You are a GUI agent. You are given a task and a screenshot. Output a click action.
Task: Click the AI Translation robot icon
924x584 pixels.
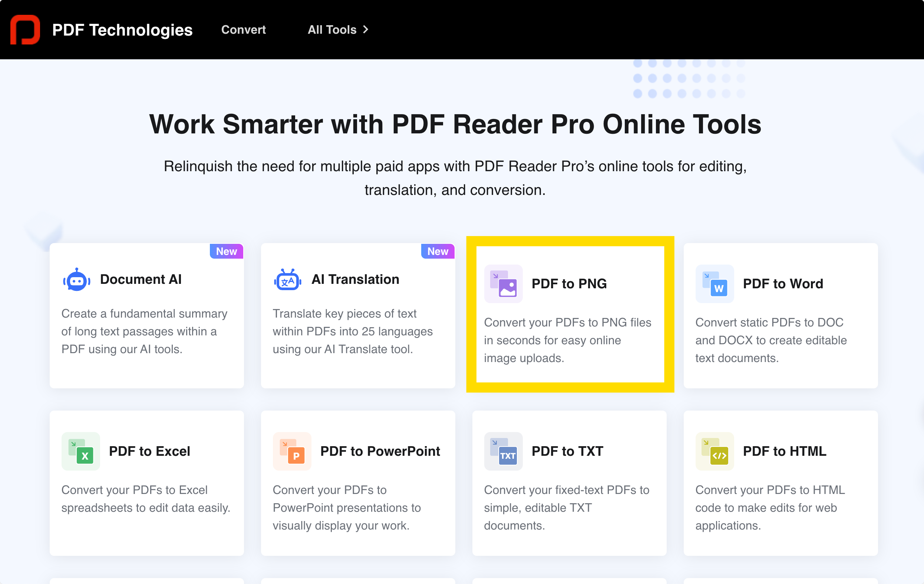pyautogui.click(x=288, y=279)
